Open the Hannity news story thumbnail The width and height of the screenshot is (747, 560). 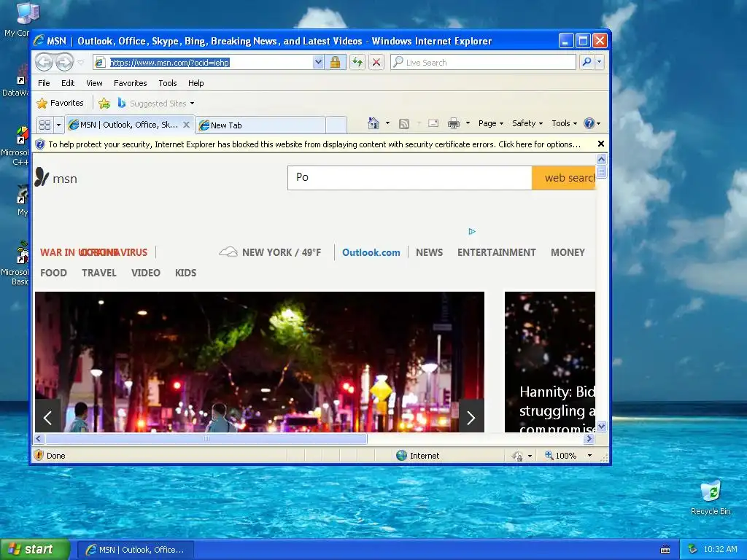[x=550, y=362]
